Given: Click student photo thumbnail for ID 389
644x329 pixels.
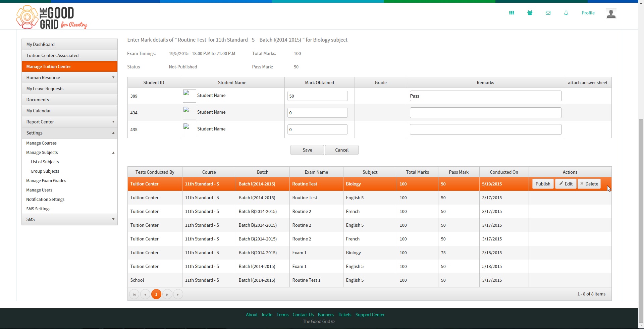Looking at the screenshot, I should [189, 96].
